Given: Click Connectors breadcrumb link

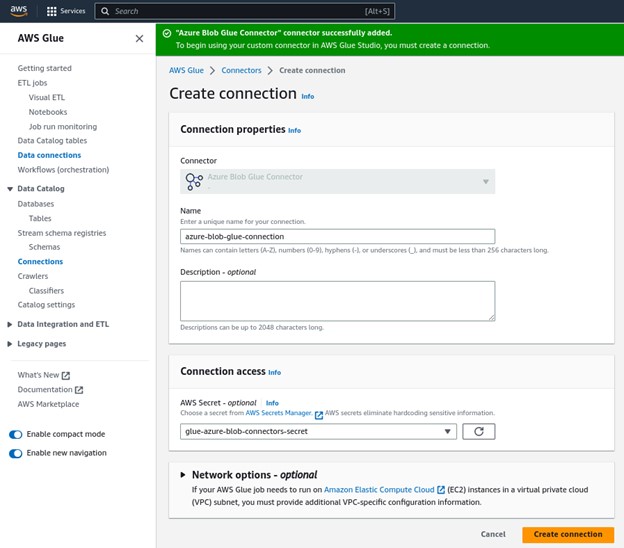Looking at the screenshot, I should coord(241,70).
